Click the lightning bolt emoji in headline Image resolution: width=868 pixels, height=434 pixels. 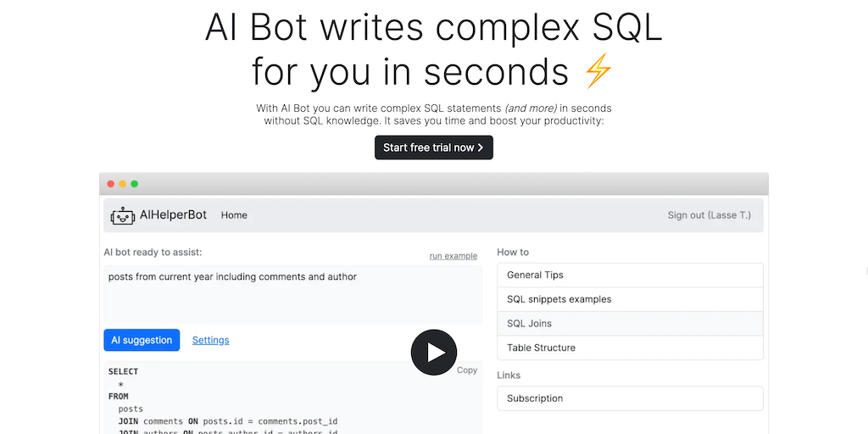(x=598, y=71)
